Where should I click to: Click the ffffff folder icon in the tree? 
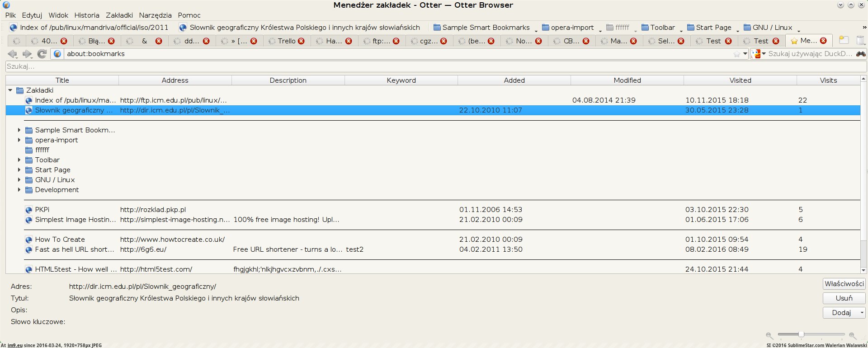[29, 150]
